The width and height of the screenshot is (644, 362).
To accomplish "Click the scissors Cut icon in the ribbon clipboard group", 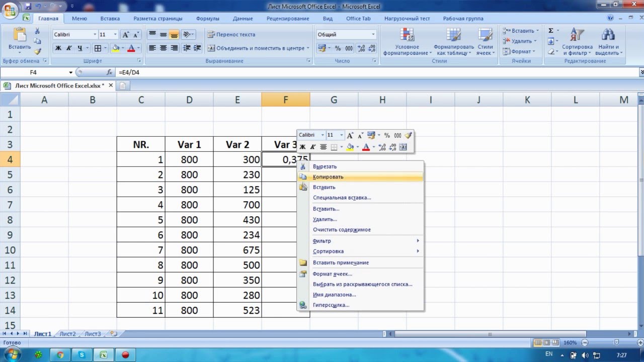I will [37, 31].
